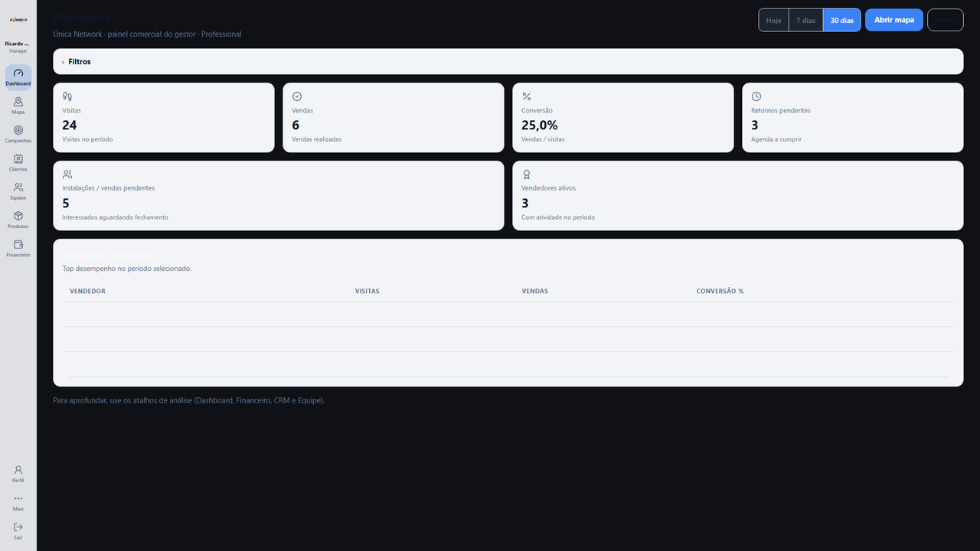
Task: Select the Hoje period filter
Action: pos(774,20)
